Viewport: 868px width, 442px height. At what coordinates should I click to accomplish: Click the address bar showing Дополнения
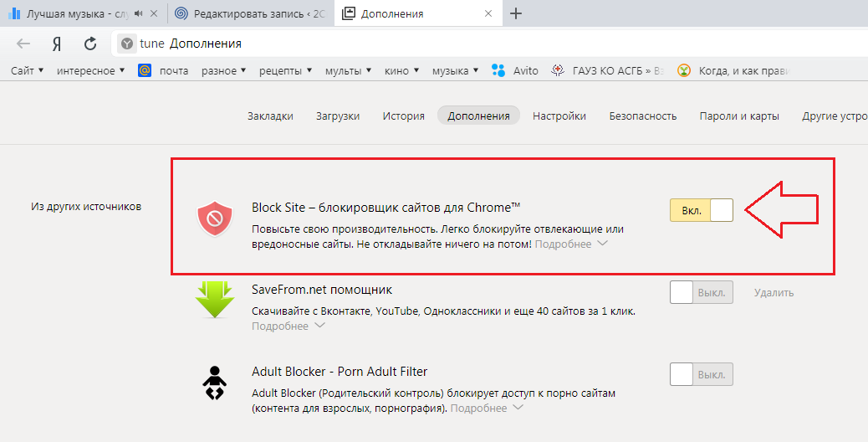click(x=418, y=44)
